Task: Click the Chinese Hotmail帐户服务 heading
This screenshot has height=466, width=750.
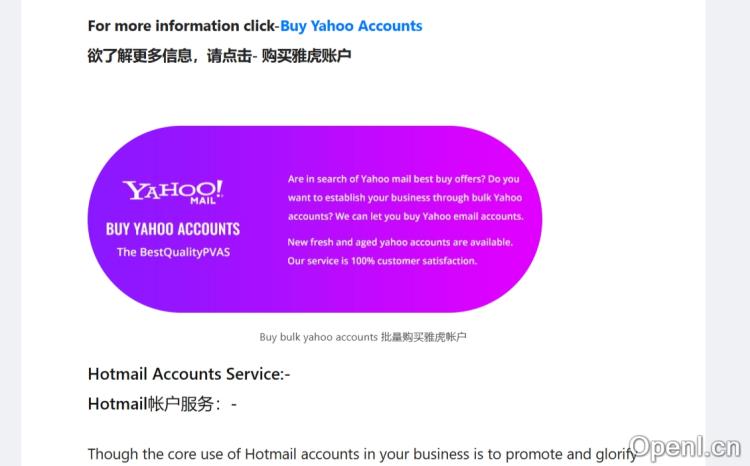Action: (162, 404)
